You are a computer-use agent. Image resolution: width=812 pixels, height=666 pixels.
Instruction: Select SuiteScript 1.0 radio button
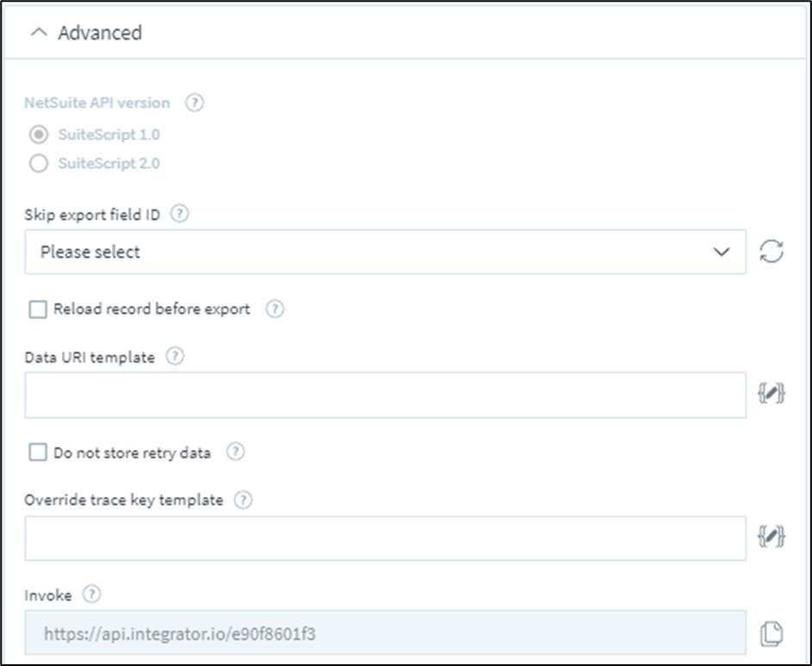pos(39,134)
